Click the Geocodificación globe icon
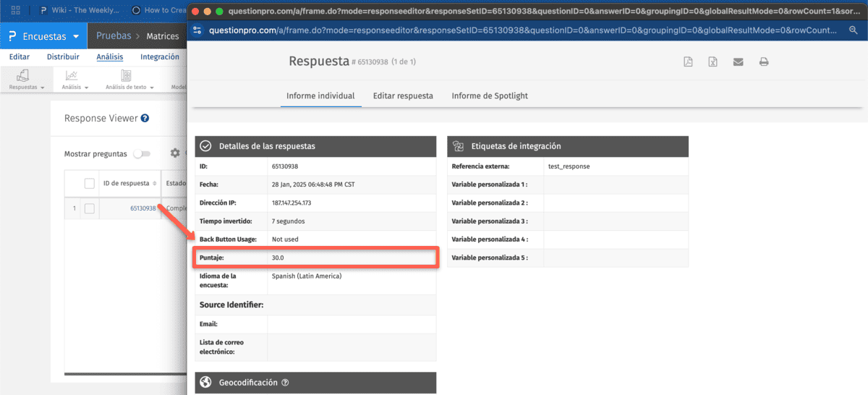Image resolution: width=868 pixels, height=395 pixels. [205, 383]
